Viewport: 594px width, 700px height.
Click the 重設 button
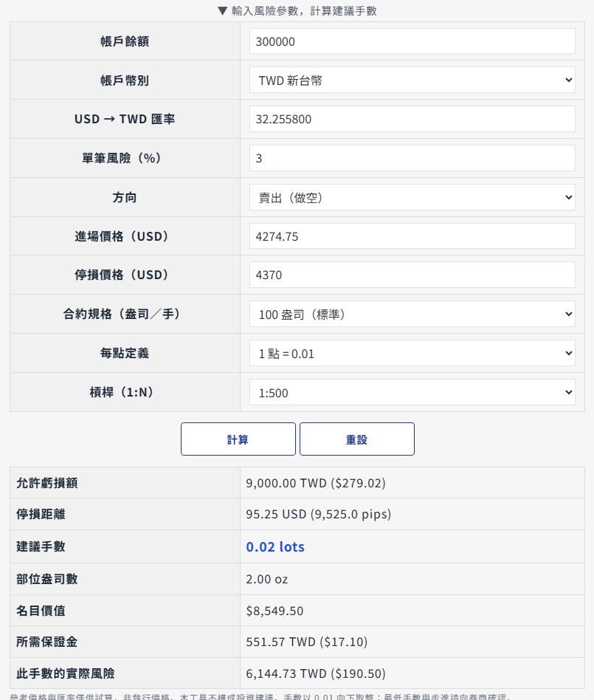(x=356, y=439)
